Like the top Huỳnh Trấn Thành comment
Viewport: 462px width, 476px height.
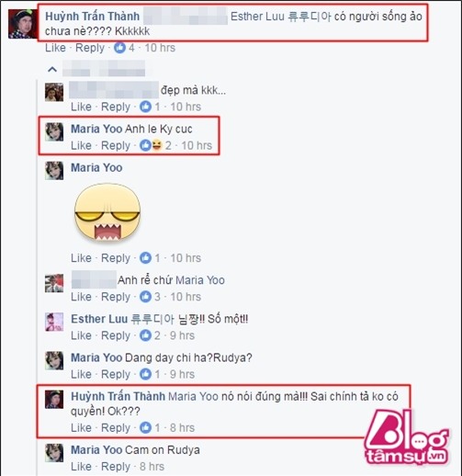55,48
